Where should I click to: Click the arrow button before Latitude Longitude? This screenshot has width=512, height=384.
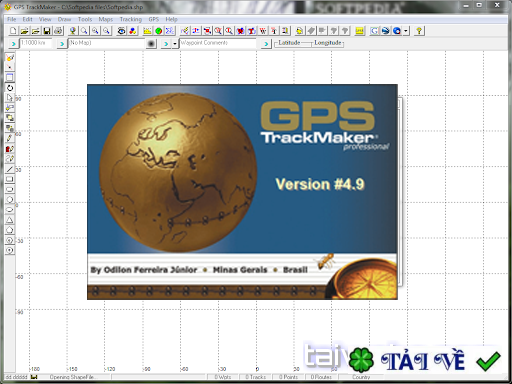point(266,44)
